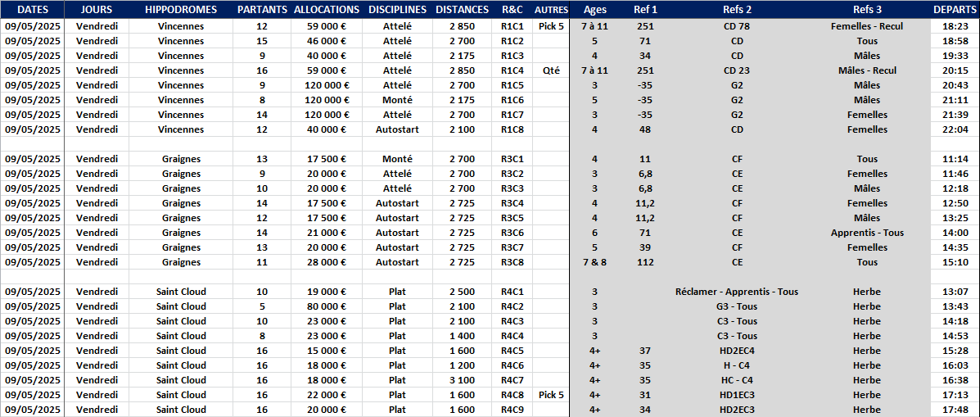Image resolution: width=980 pixels, height=417 pixels.
Task: Click the partants value 5 in row R4C2
Action: click(262, 306)
